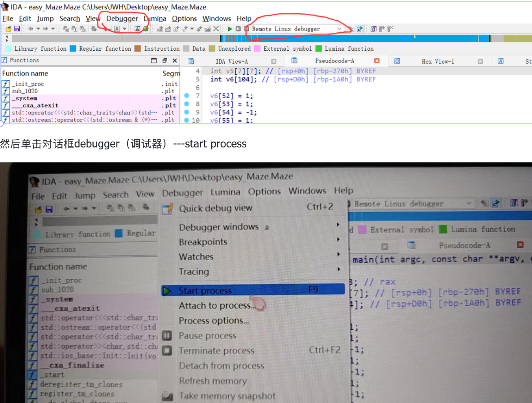
Task: Click first icon right of upper debugger combo
Action: (351, 29)
